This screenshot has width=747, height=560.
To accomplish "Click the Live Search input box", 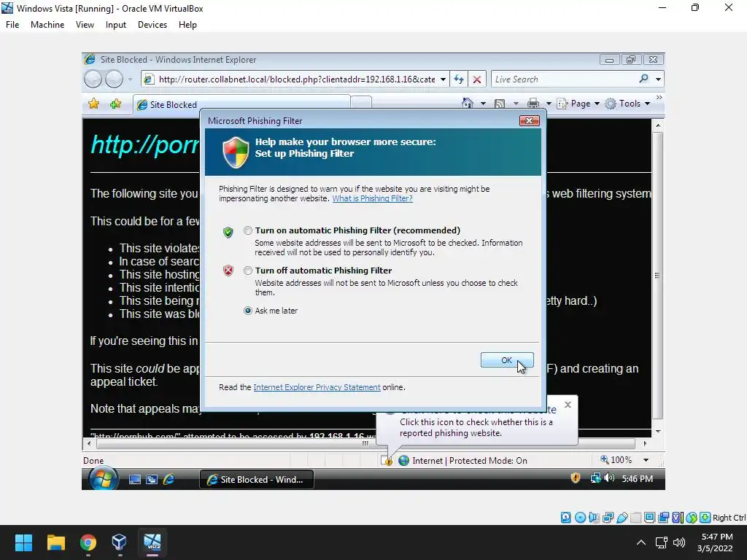I will pyautogui.click(x=565, y=79).
